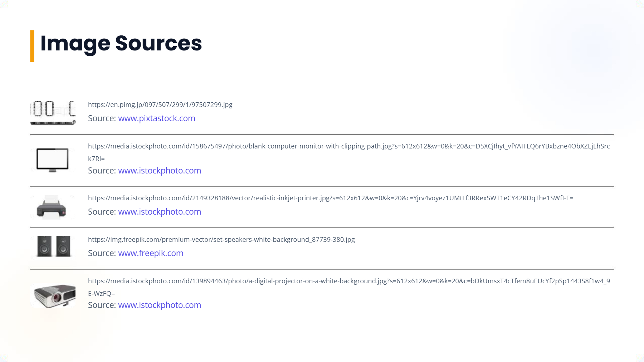
Task: Click the set-speakers-white-background URL text
Action: pyautogui.click(x=221, y=240)
